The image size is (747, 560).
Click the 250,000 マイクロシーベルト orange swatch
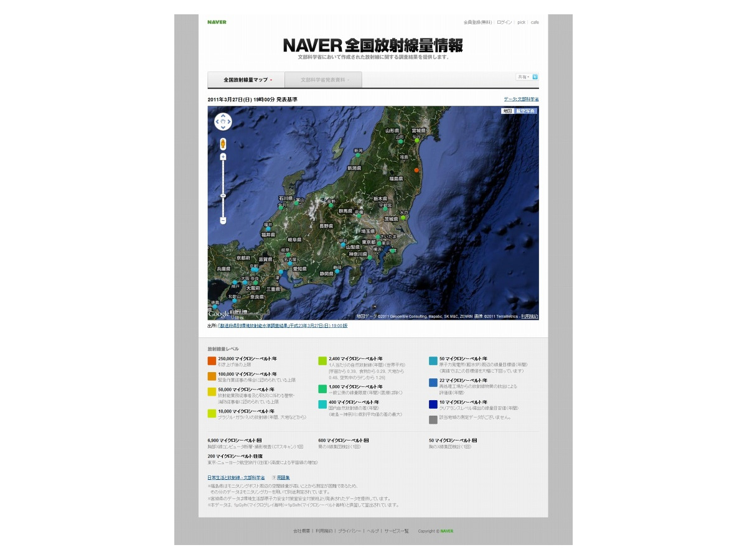[212, 361]
